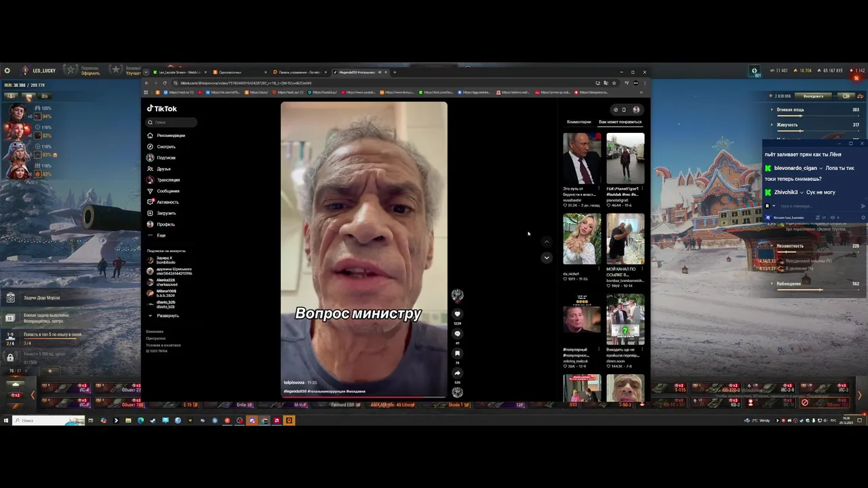Click Оформить premium link in game
868x488 pixels.
[x=91, y=73]
